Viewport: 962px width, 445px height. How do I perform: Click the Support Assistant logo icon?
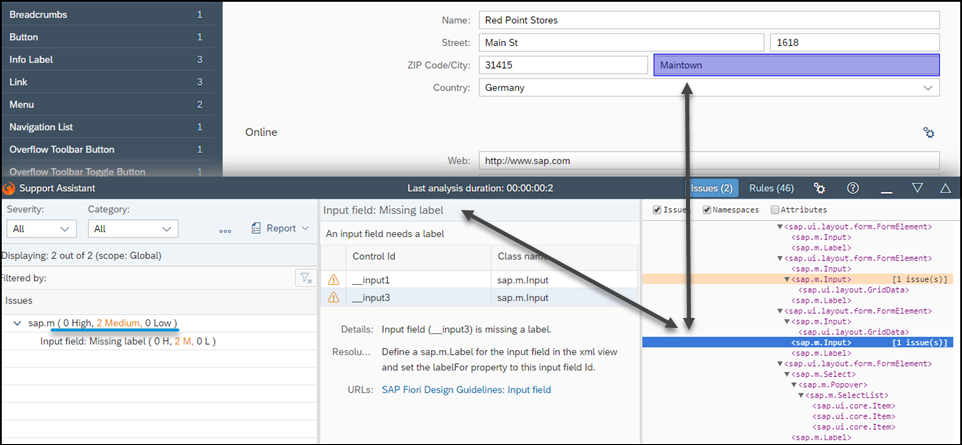coord(9,188)
